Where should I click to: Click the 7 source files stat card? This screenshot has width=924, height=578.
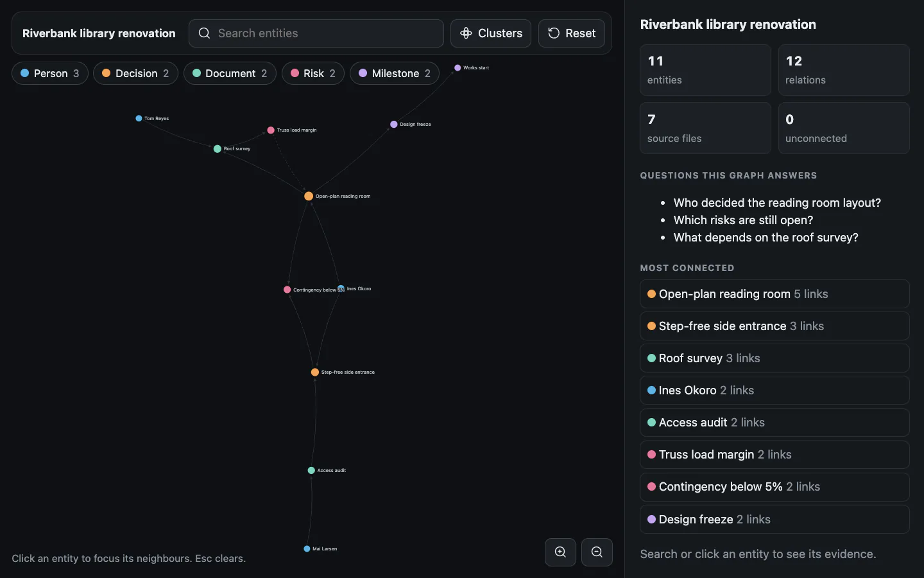coord(705,128)
